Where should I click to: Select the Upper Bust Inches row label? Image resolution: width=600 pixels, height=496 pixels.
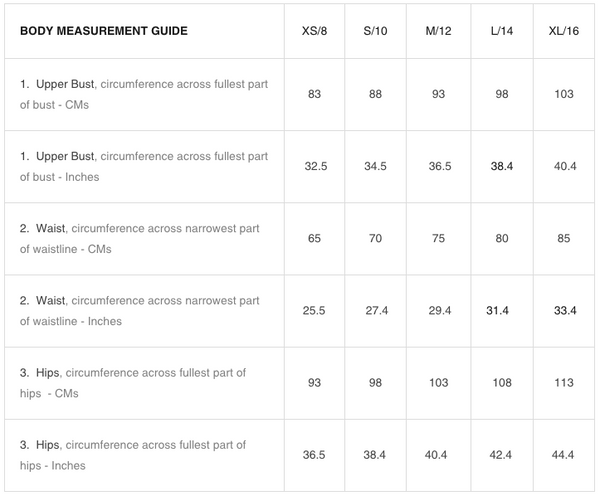point(144,166)
